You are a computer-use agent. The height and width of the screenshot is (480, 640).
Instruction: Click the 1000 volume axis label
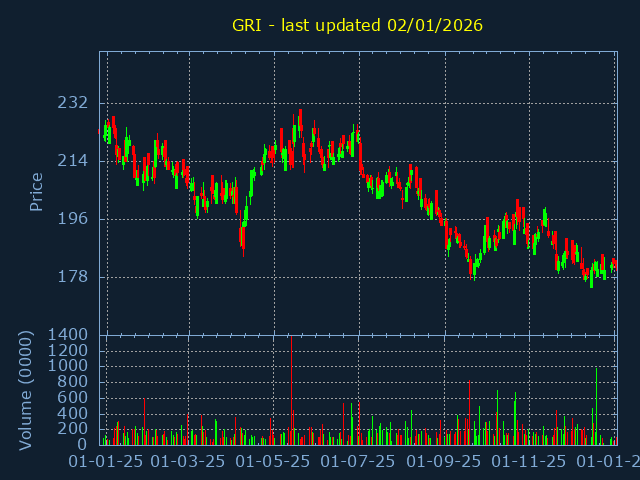(x=66, y=366)
